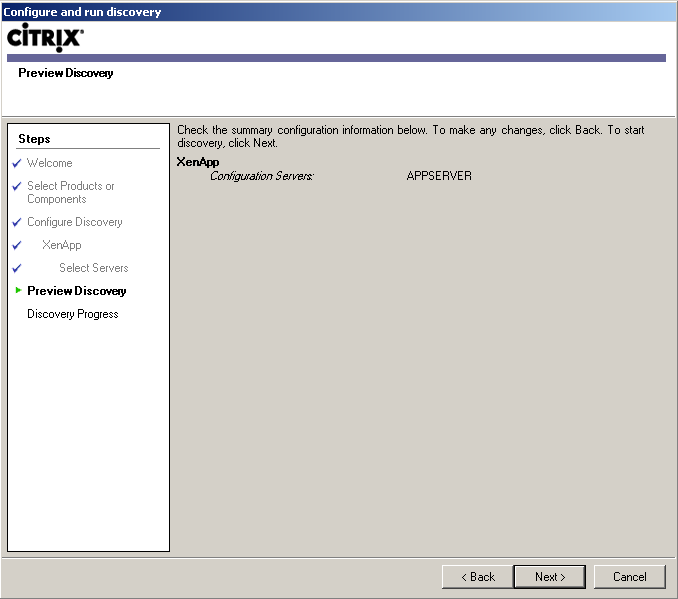
Task: Click the APPSERVER server name
Action: [439, 176]
